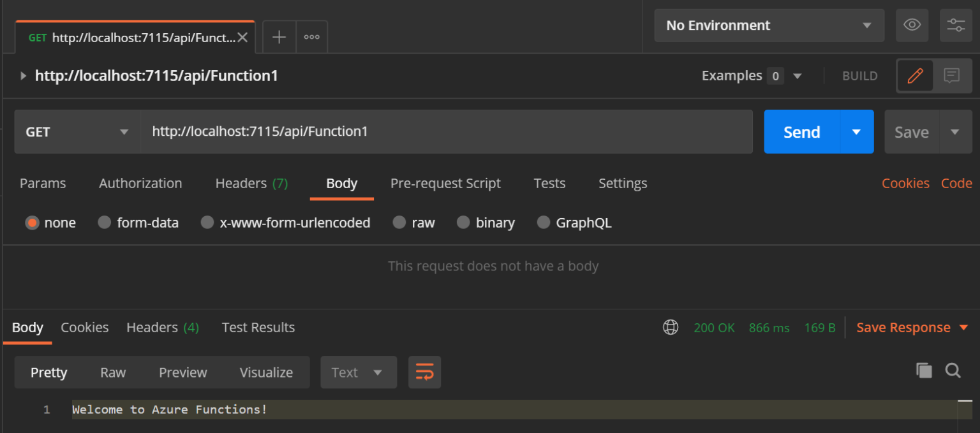Copy the response using the copy icon

[923, 371]
